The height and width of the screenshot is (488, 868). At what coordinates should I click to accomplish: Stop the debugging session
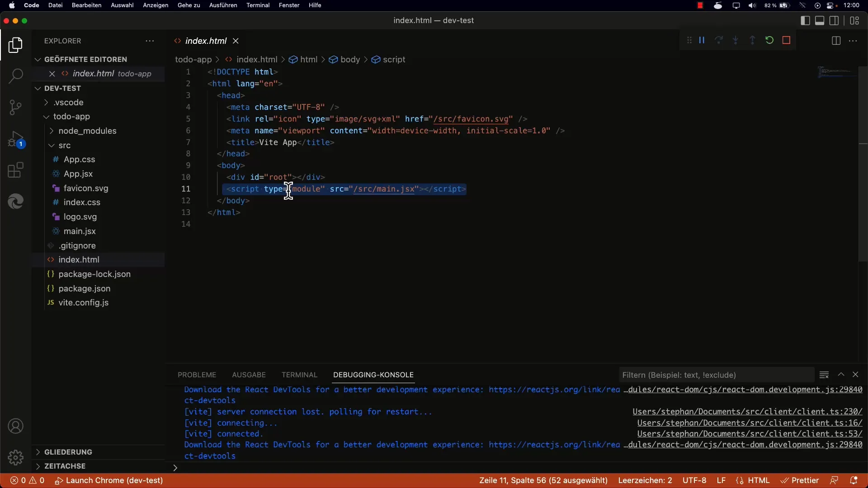[786, 40]
